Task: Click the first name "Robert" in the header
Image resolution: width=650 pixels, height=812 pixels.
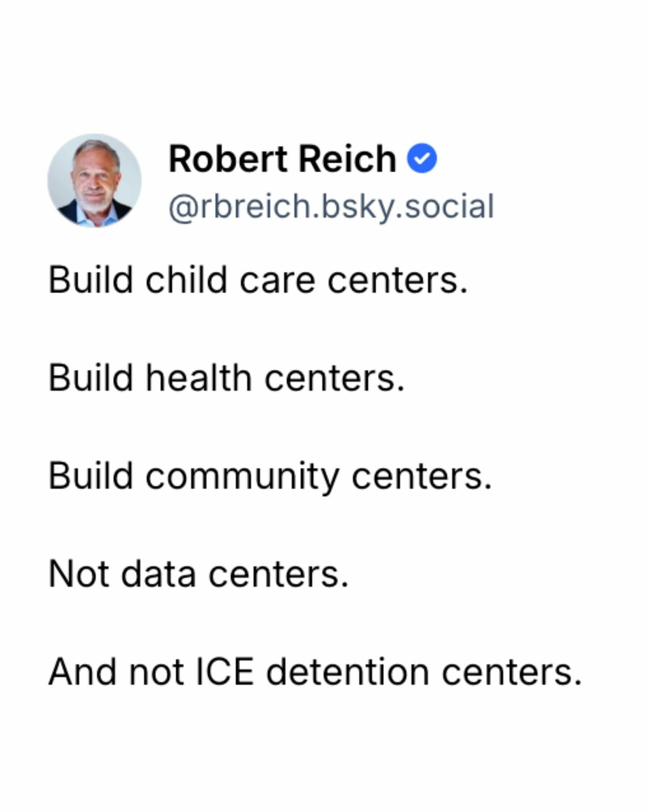Action: point(228,159)
